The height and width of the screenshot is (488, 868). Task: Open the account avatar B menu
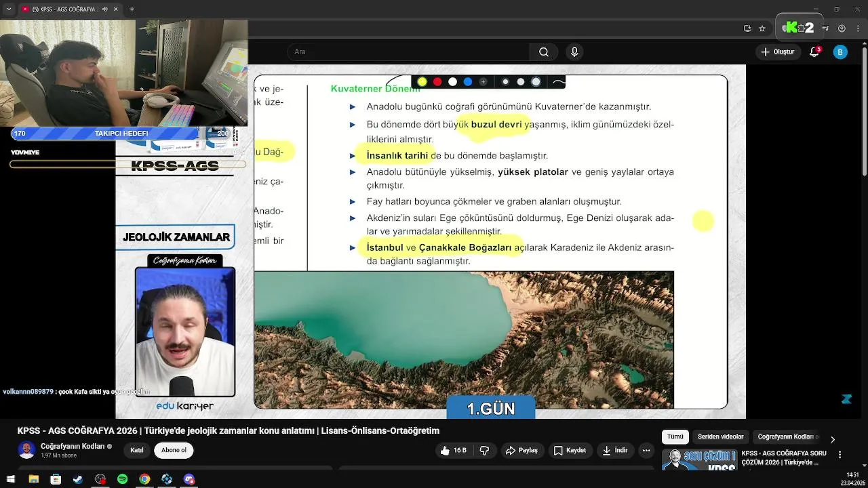[x=840, y=52]
